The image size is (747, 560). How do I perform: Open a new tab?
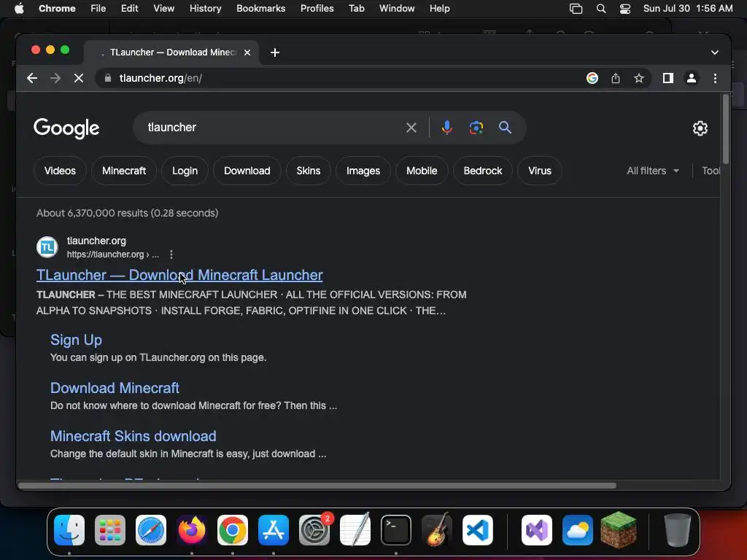275,52
